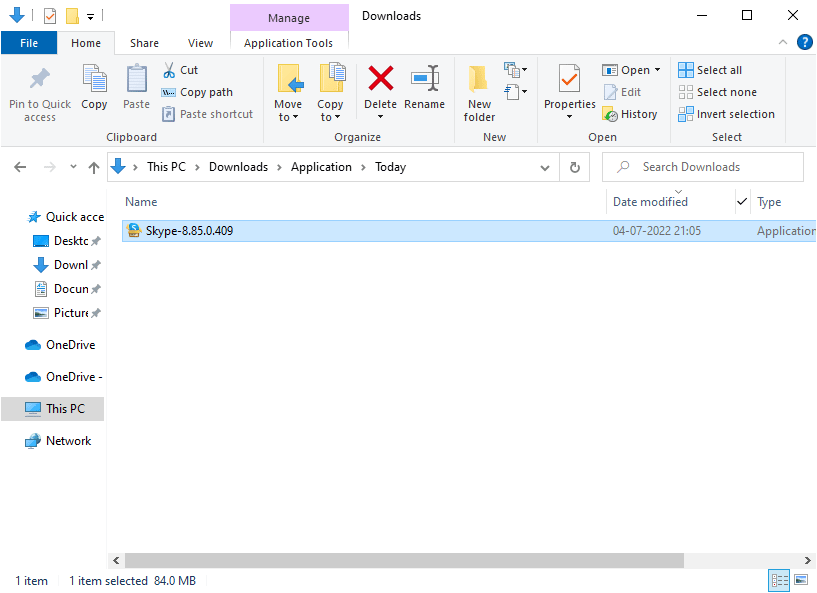The width and height of the screenshot is (817, 593).
Task: Open the File menu
Action: pos(29,43)
